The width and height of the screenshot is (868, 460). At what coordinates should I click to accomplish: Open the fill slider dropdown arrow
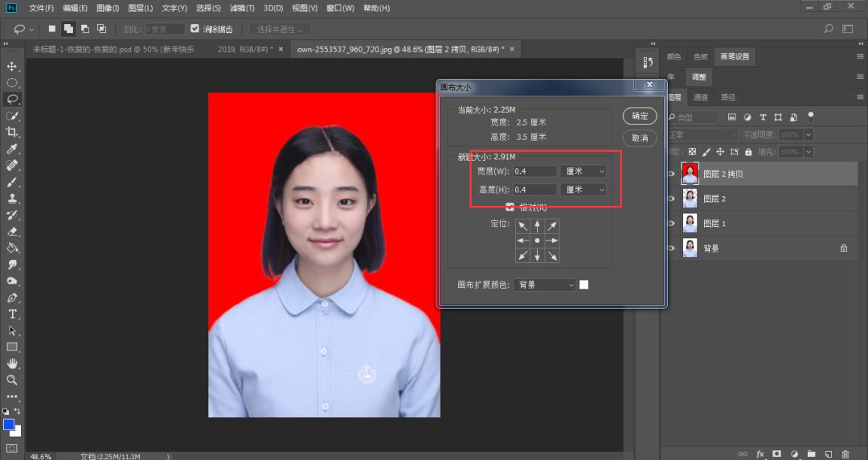coord(809,152)
